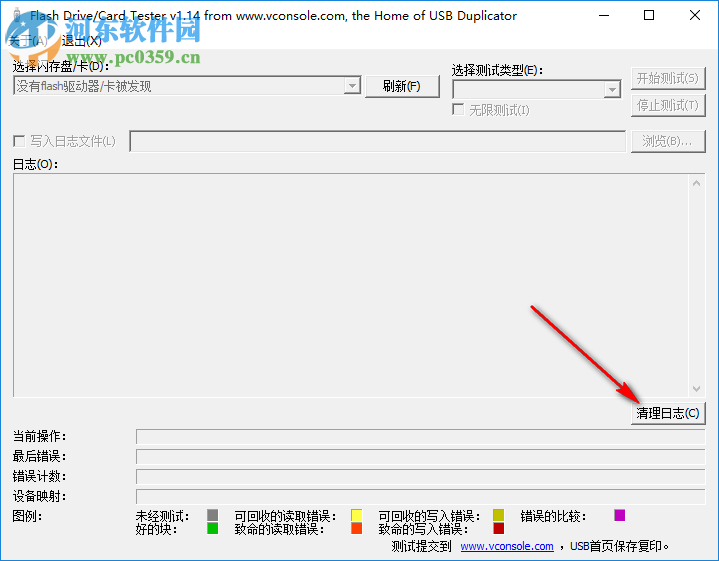
Task: Click the 日志(O) label
Action: [x=35, y=164]
